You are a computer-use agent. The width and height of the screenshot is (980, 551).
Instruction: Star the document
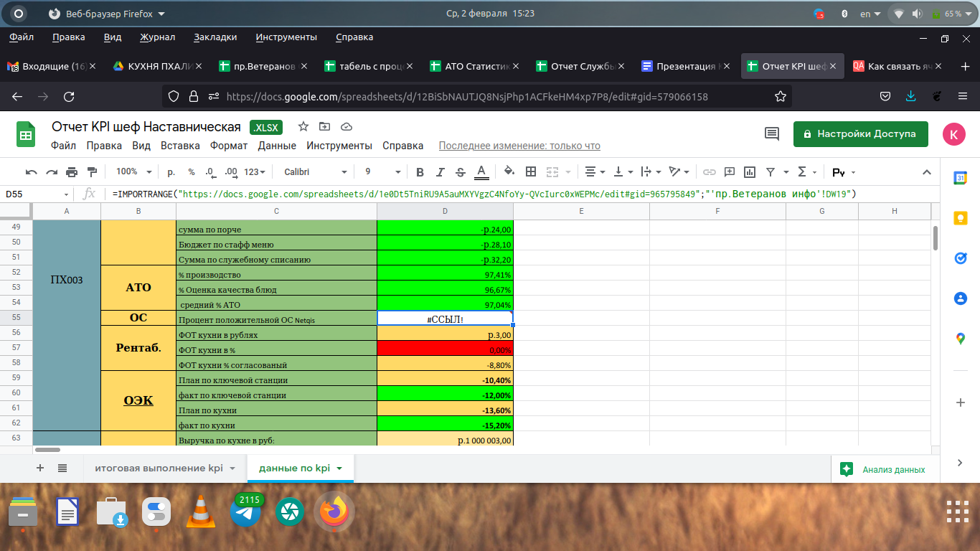[303, 126]
